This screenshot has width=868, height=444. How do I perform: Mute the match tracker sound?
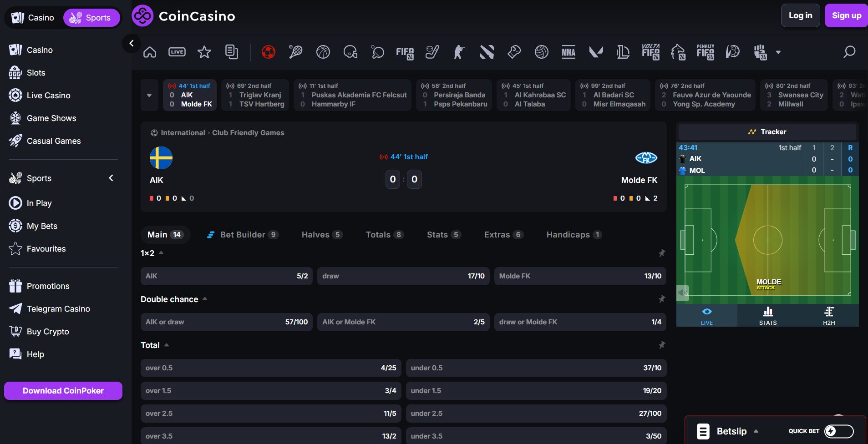pos(682,293)
